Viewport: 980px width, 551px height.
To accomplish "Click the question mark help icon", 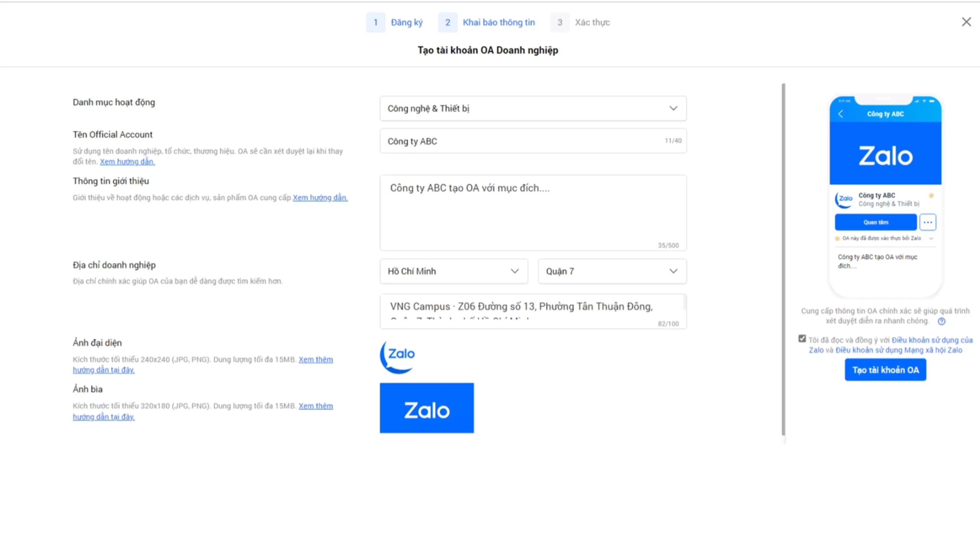I will point(941,321).
